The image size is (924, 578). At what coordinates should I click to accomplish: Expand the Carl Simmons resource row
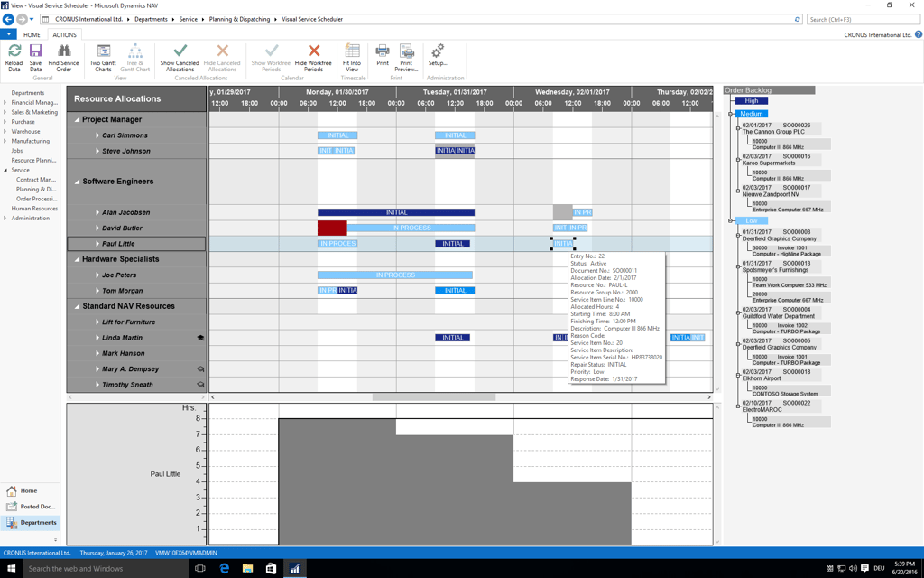[97, 135]
